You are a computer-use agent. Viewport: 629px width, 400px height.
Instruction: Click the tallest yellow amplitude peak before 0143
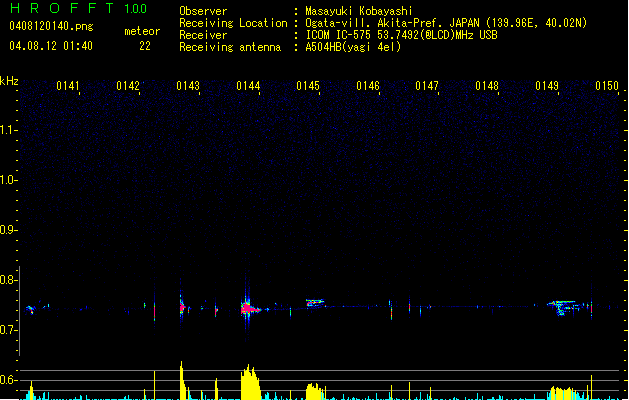(183, 380)
